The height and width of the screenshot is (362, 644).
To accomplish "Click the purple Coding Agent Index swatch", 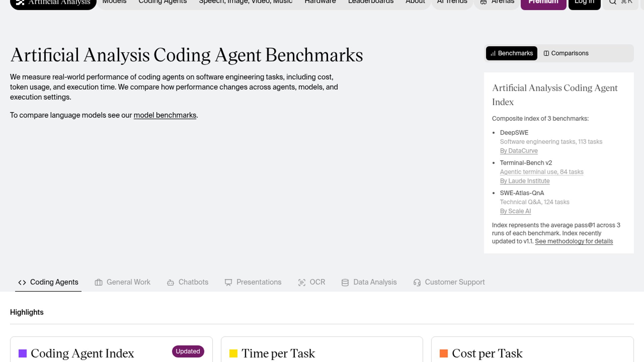I will click(x=22, y=354).
